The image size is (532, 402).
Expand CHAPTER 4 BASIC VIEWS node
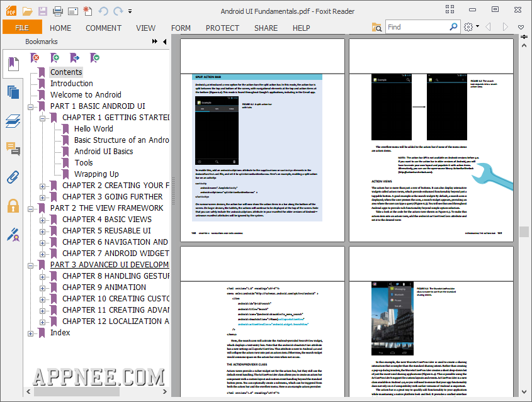click(42, 220)
